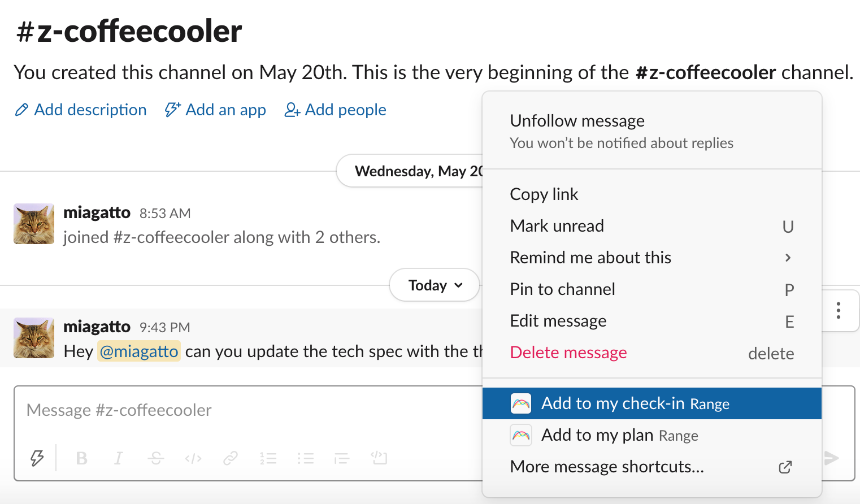Click the 9:43 PM timestamp
The image size is (860, 504).
[x=165, y=328]
